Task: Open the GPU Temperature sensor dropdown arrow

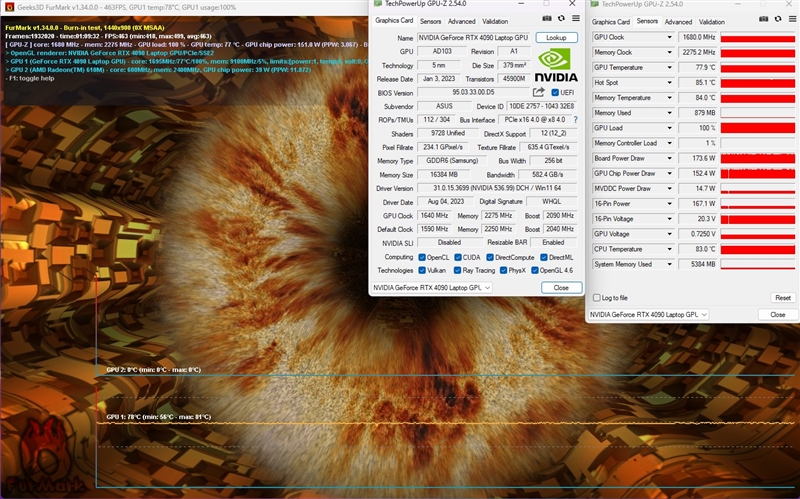Action: [x=669, y=67]
